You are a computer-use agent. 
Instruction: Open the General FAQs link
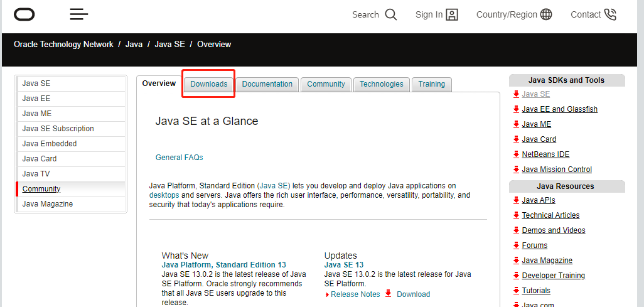pyautogui.click(x=179, y=158)
